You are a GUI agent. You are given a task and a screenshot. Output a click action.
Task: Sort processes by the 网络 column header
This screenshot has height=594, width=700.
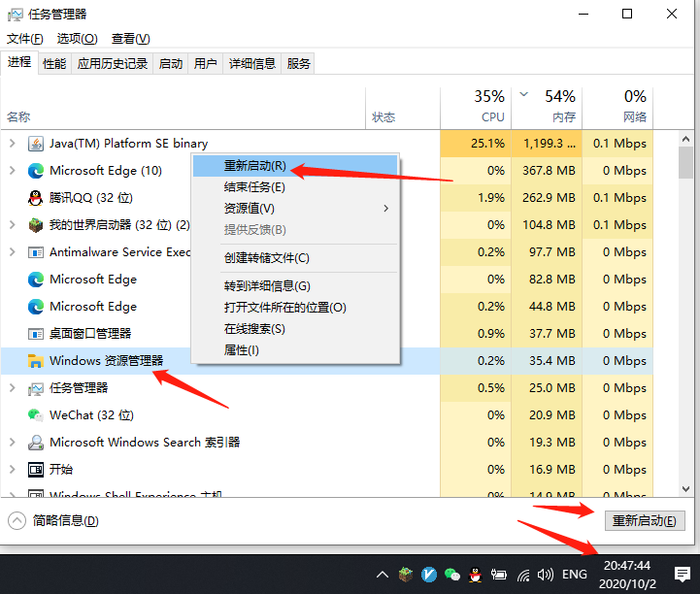click(x=617, y=109)
